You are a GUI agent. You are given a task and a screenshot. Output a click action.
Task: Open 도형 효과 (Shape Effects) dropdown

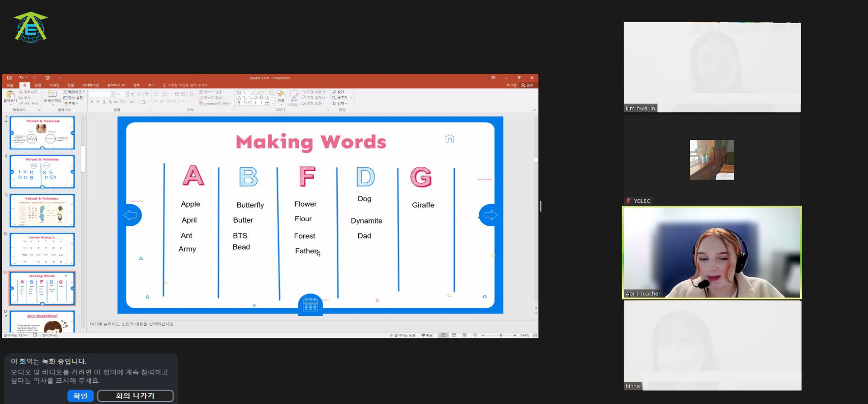(313, 104)
